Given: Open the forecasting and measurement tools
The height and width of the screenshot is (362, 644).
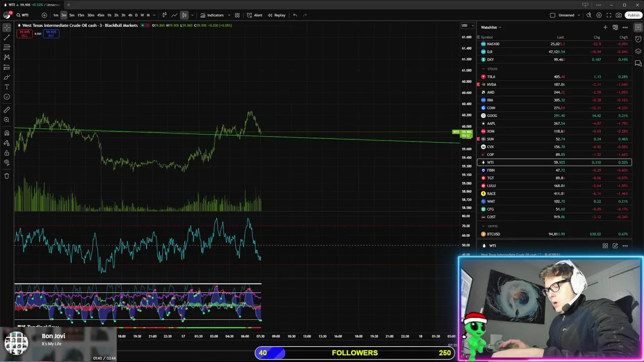Looking at the screenshot, I should tap(7, 67).
